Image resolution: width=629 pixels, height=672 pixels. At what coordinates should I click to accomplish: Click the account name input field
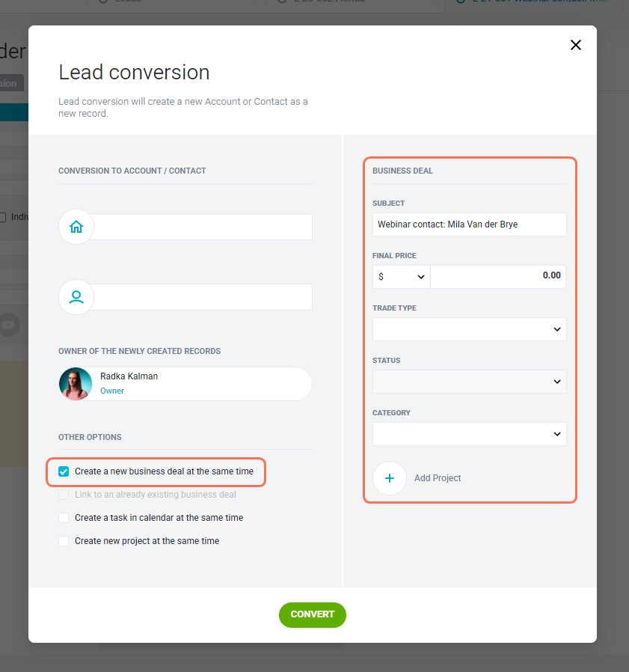(x=201, y=227)
